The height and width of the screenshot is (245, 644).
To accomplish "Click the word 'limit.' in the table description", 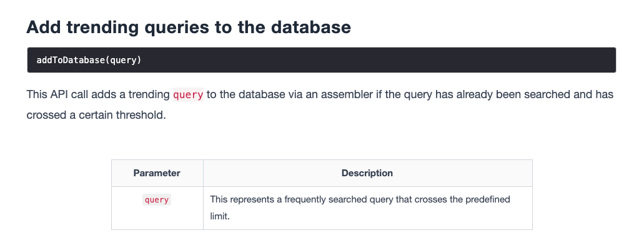I will tap(220, 216).
